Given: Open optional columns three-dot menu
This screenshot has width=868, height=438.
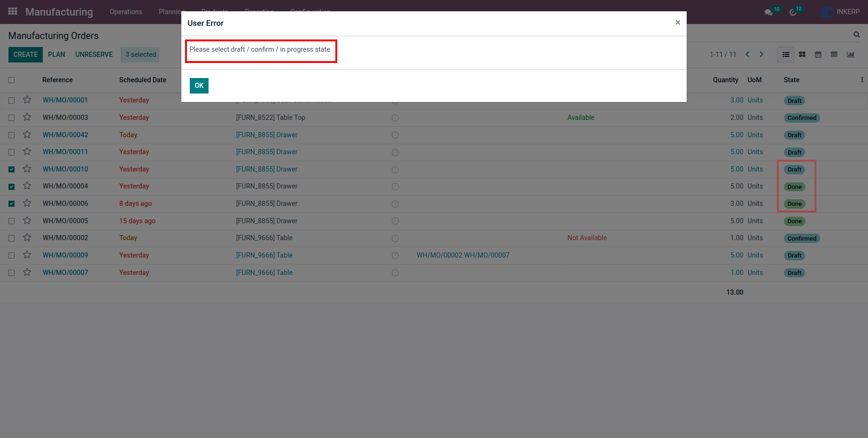Looking at the screenshot, I should 862,80.
